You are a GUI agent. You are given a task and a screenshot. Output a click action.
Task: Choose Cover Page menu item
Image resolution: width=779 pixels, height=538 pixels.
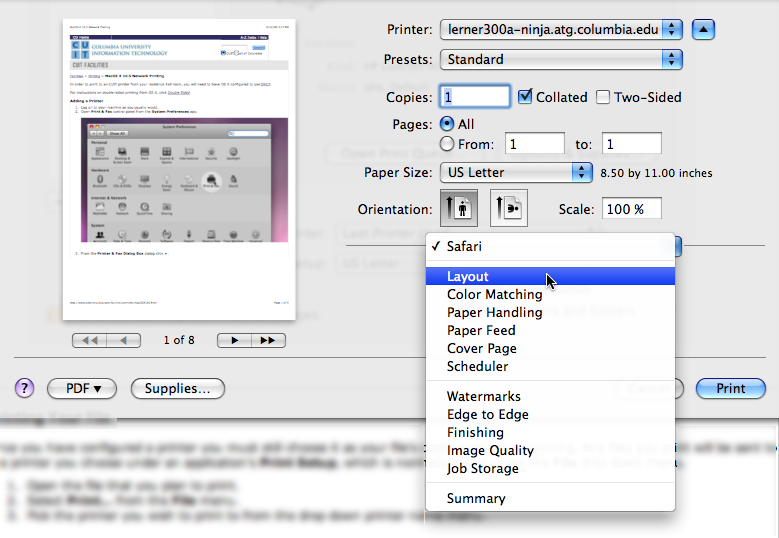pos(550,348)
